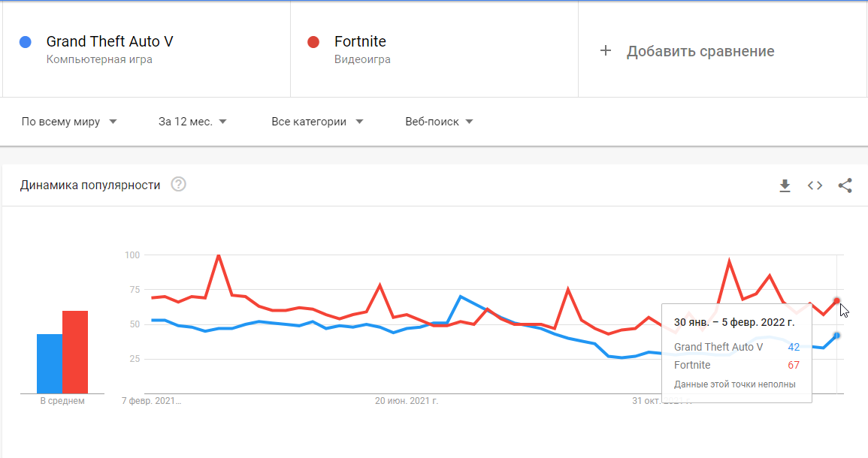Viewport: 868px width, 458px height.
Task: Click the Fortnite peak at 100
Action: click(x=218, y=255)
